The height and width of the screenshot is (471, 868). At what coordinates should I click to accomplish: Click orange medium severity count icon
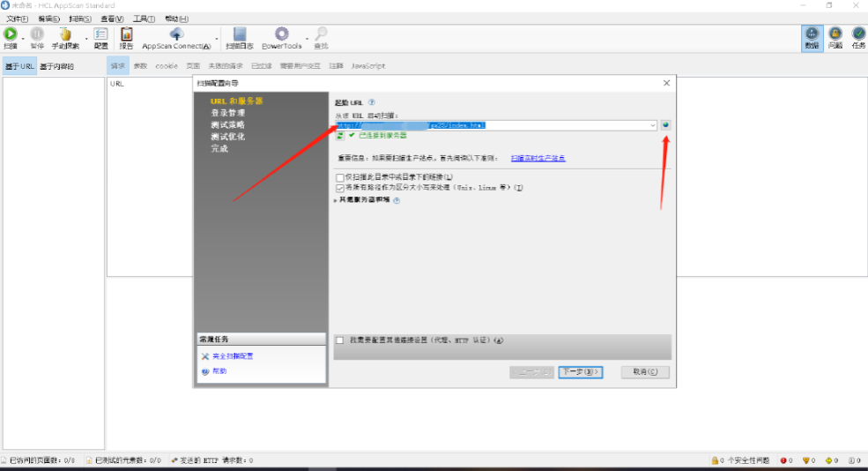click(806, 460)
